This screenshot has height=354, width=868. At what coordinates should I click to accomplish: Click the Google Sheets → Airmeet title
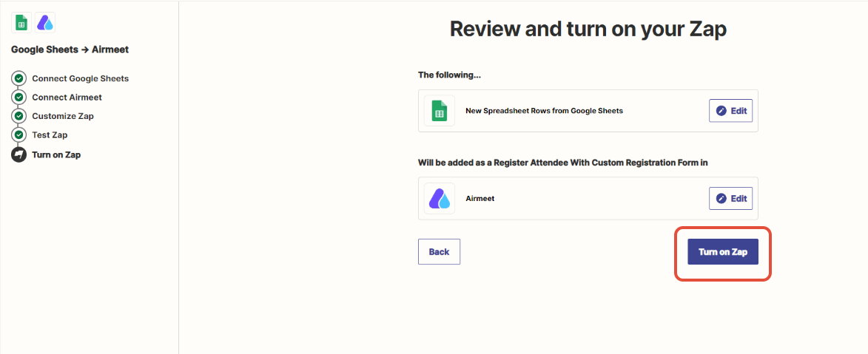tap(70, 50)
